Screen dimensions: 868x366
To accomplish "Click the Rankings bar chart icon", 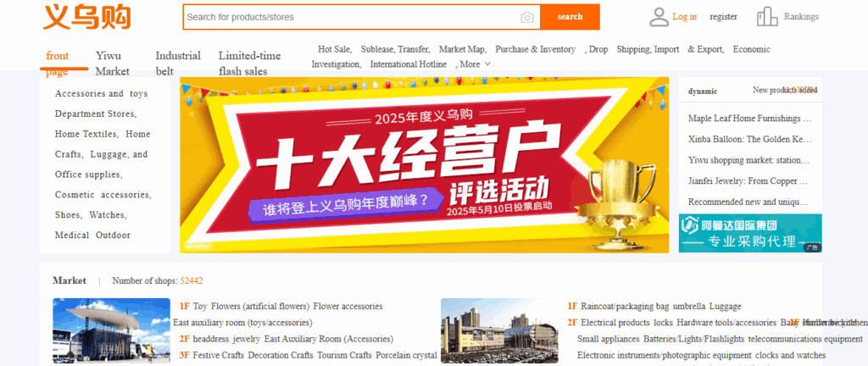I will tap(767, 16).
